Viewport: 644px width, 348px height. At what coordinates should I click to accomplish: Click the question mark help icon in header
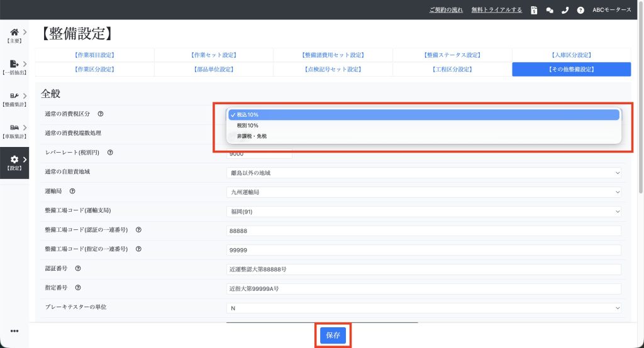580,10
